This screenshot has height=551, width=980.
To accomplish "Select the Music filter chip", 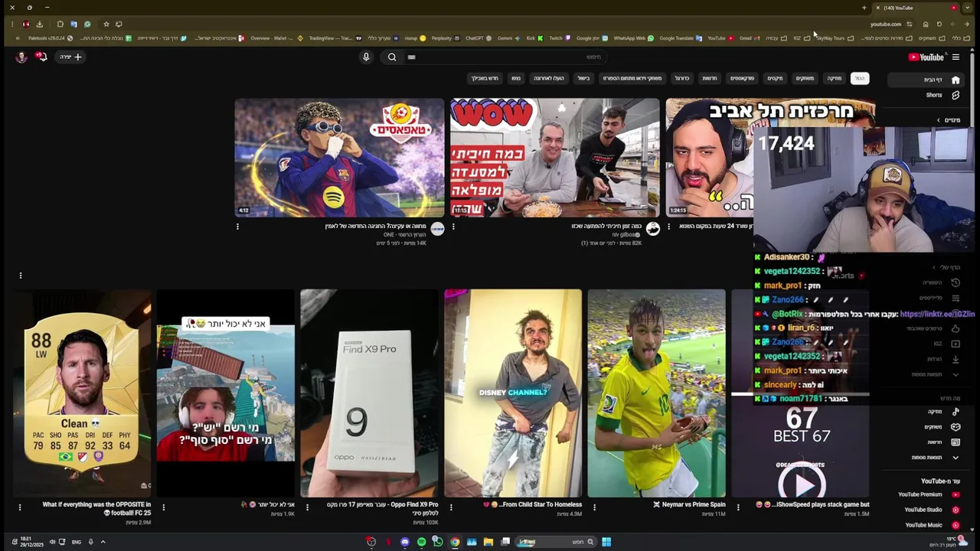I will coord(835,78).
